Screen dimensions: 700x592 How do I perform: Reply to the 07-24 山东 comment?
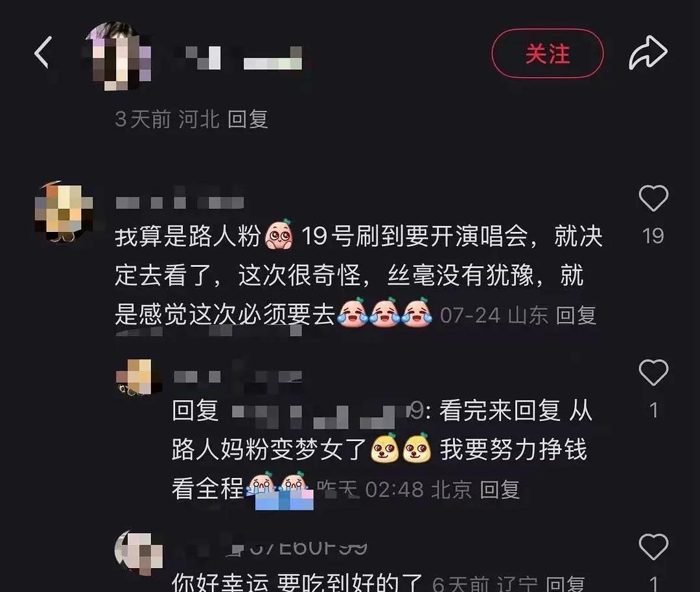pos(576,315)
